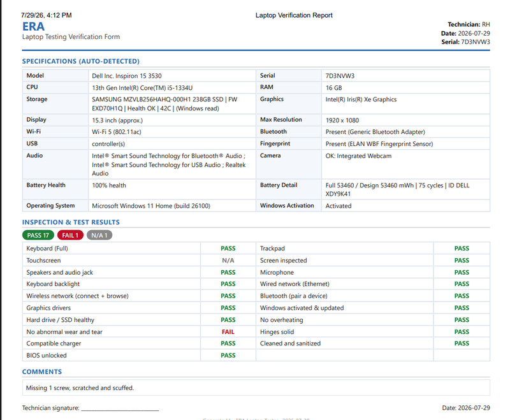
Task: Click the gray N/A 1 badge
Action: point(99,235)
